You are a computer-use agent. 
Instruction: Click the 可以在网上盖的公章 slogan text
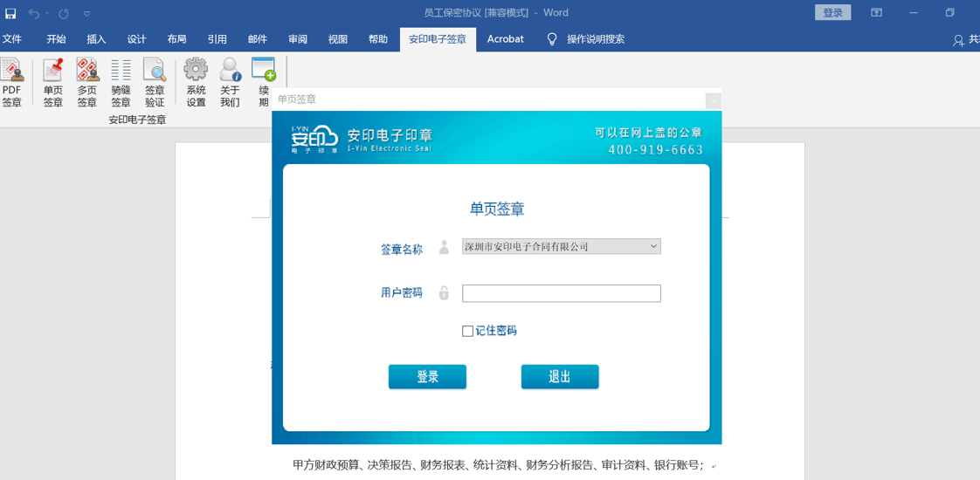649,133
